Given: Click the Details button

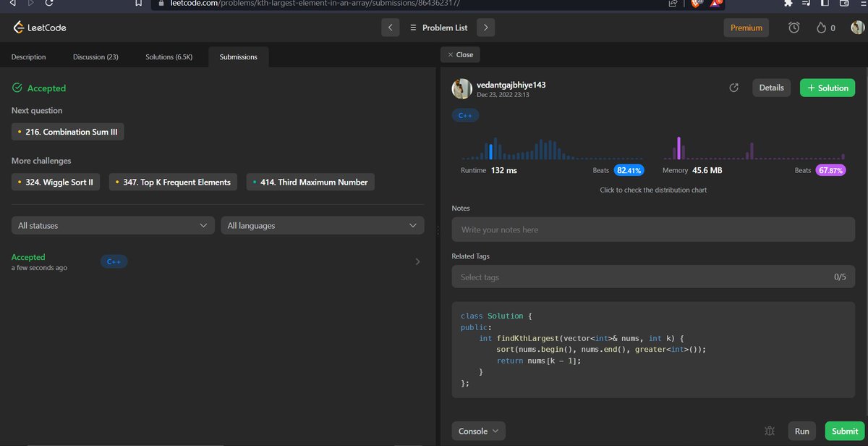Looking at the screenshot, I should click(771, 88).
